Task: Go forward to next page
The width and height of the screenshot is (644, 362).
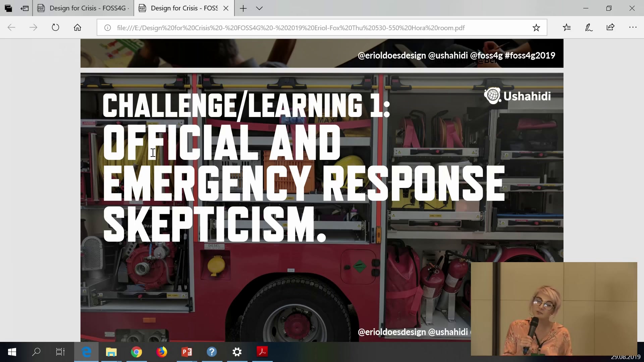Action: coord(33,27)
